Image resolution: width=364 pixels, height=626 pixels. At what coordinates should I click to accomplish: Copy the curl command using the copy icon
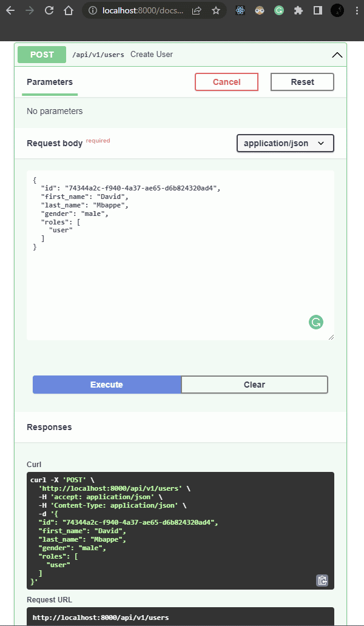point(322,581)
